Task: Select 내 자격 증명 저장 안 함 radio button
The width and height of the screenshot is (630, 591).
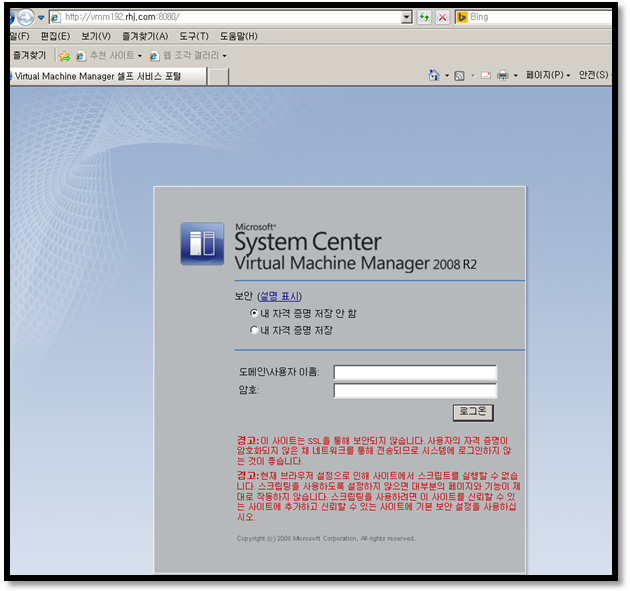Action: [x=254, y=313]
